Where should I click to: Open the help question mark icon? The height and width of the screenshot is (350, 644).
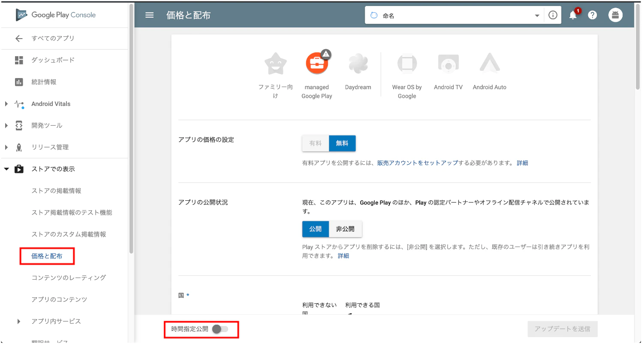point(593,15)
